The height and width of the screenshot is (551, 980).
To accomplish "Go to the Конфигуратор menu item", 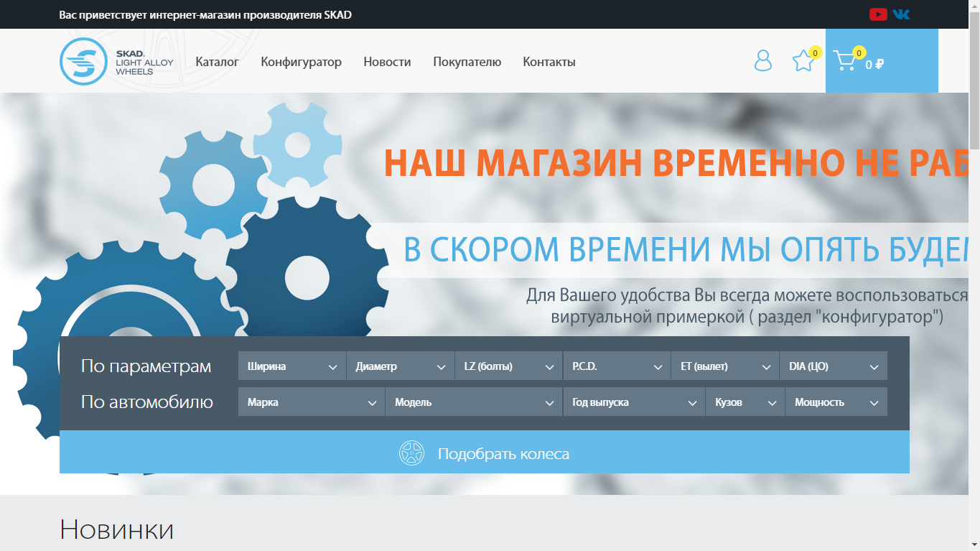I will point(301,62).
